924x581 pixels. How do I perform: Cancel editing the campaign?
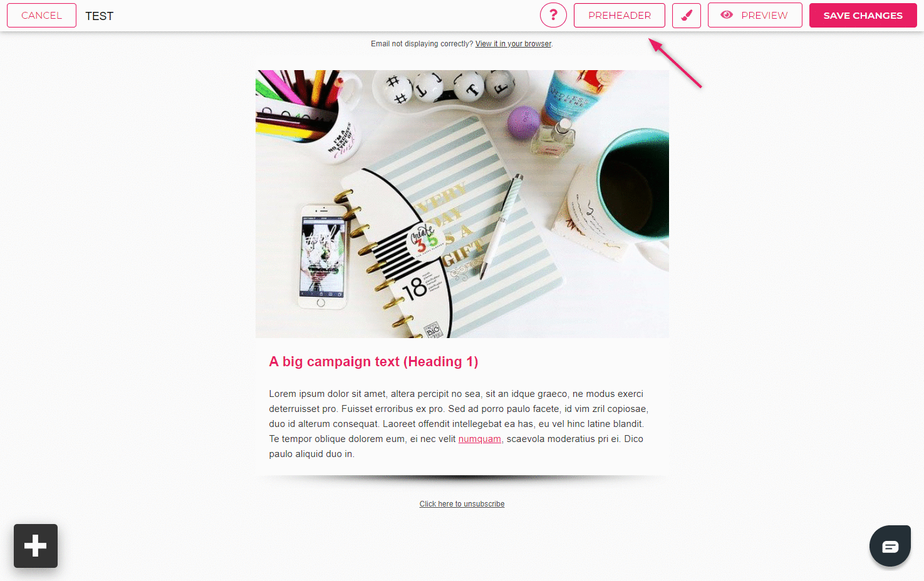tap(41, 15)
